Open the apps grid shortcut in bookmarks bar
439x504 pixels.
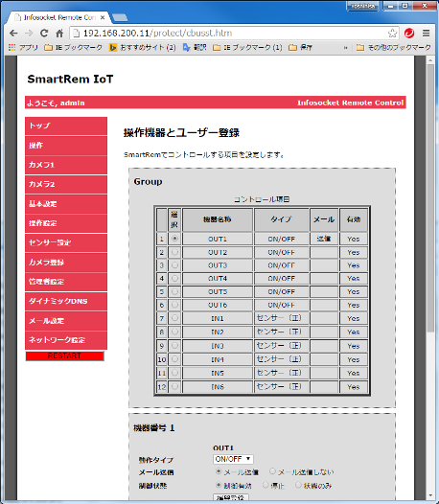click(x=12, y=48)
